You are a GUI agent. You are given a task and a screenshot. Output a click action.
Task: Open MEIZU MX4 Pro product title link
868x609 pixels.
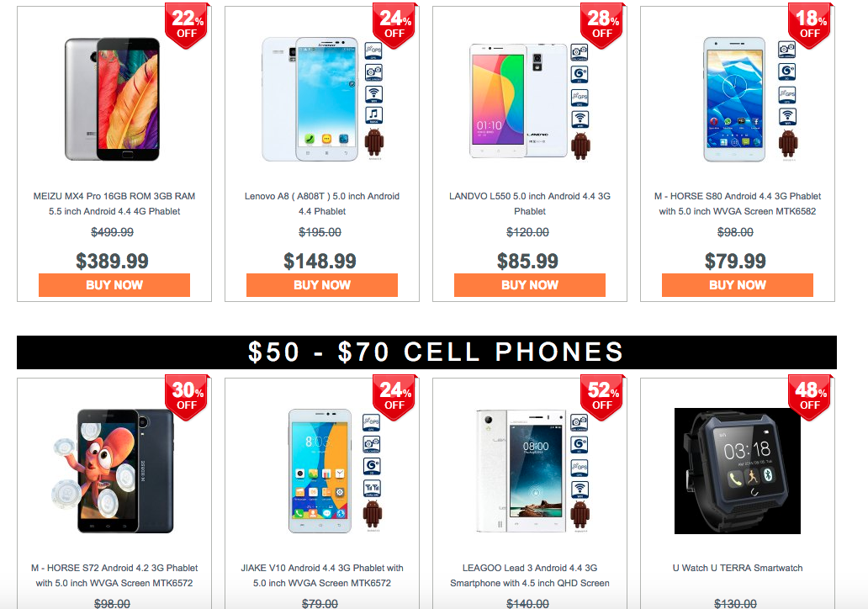coord(114,204)
